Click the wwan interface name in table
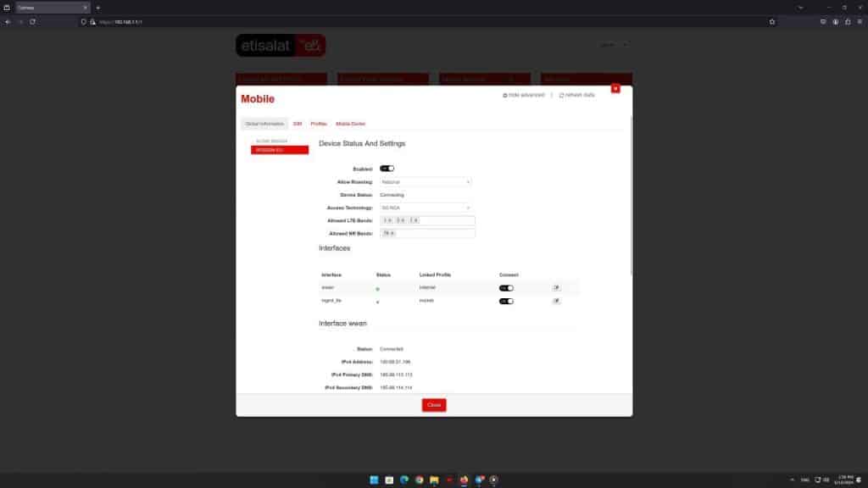The image size is (868, 488). coord(328,288)
